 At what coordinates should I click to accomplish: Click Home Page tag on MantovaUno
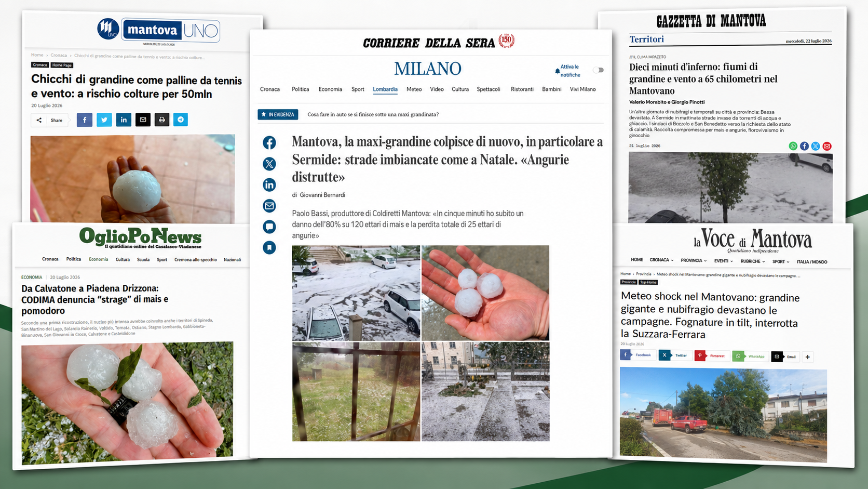click(62, 65)
